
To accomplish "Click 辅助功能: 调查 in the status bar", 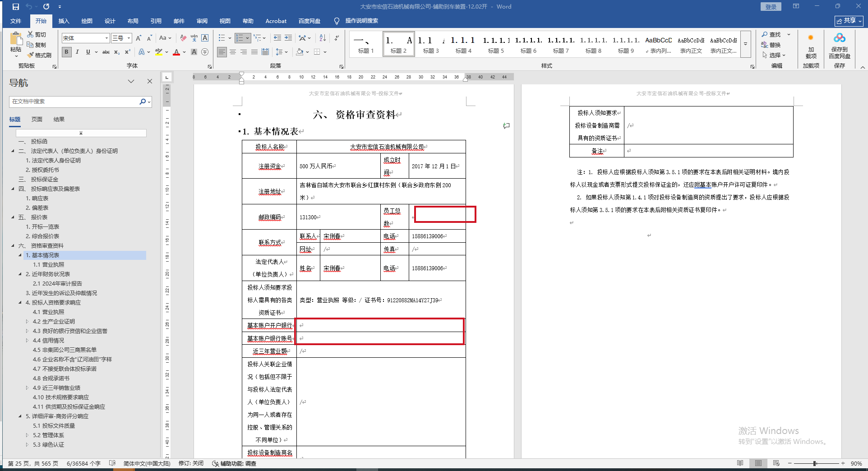I will click(x=234, y=463).
